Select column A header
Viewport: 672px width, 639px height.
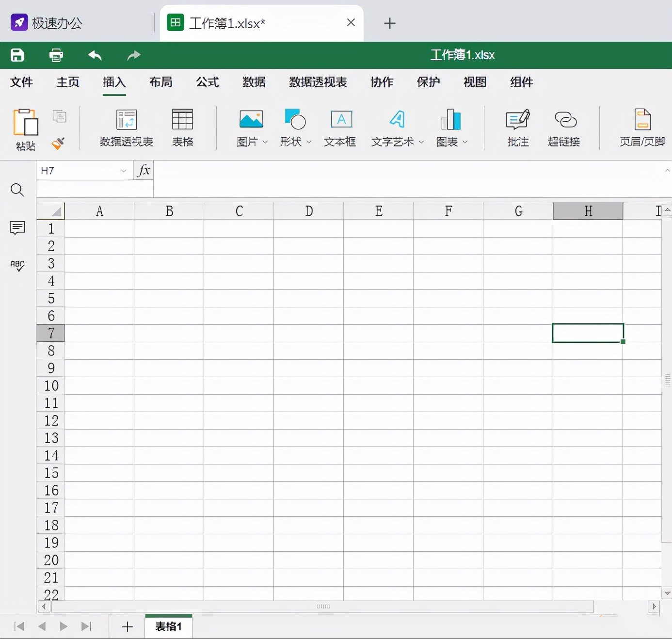pyautogui.click(x=99, y=211)
